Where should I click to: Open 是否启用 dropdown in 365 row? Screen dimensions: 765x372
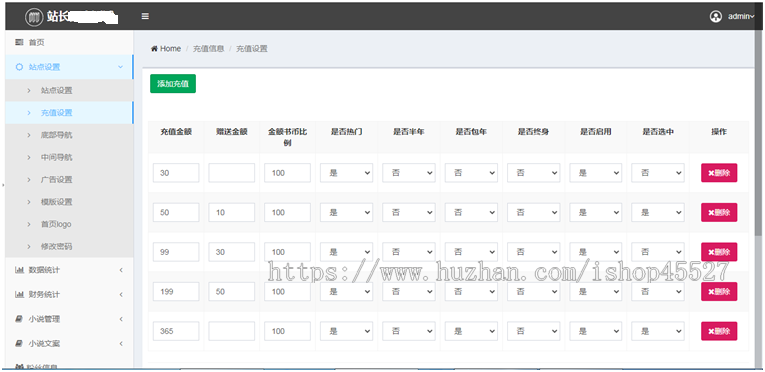[595, 331]
